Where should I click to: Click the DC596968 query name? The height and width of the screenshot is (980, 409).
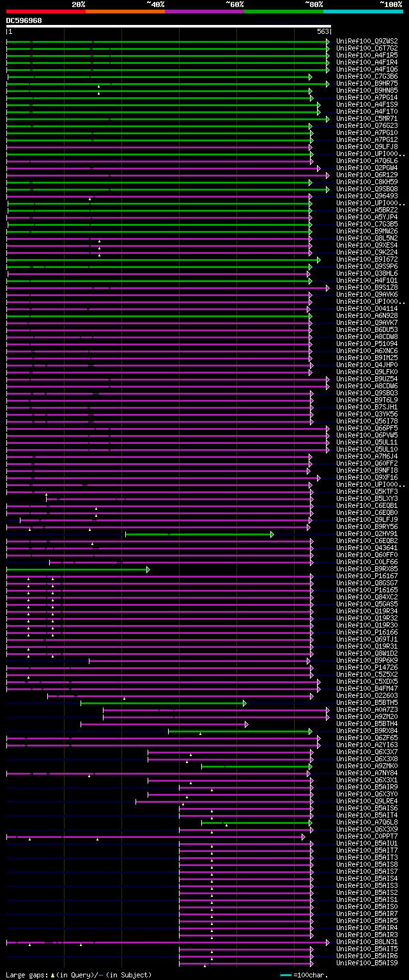pyautogui.click(x=24, y=20)
